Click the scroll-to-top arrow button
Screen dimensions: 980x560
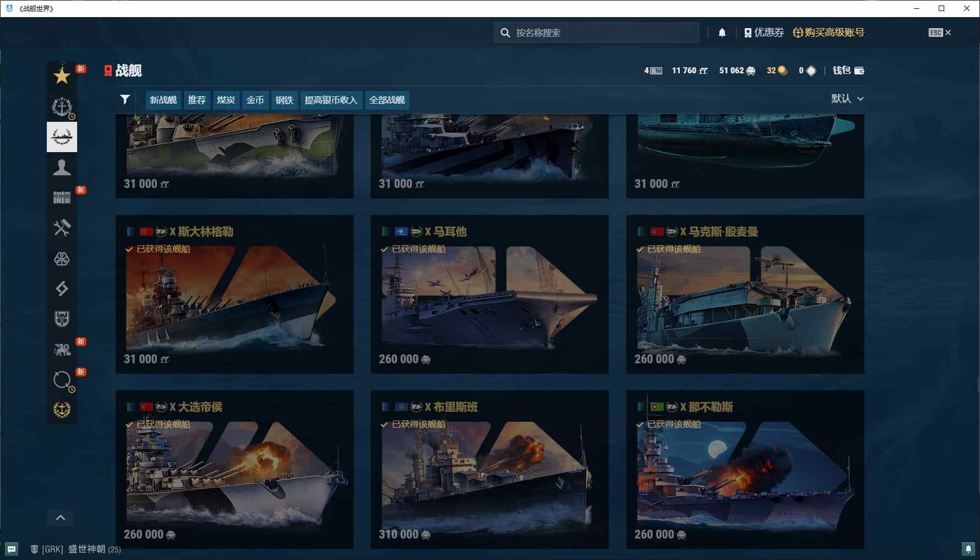click(x=61, y=518)
